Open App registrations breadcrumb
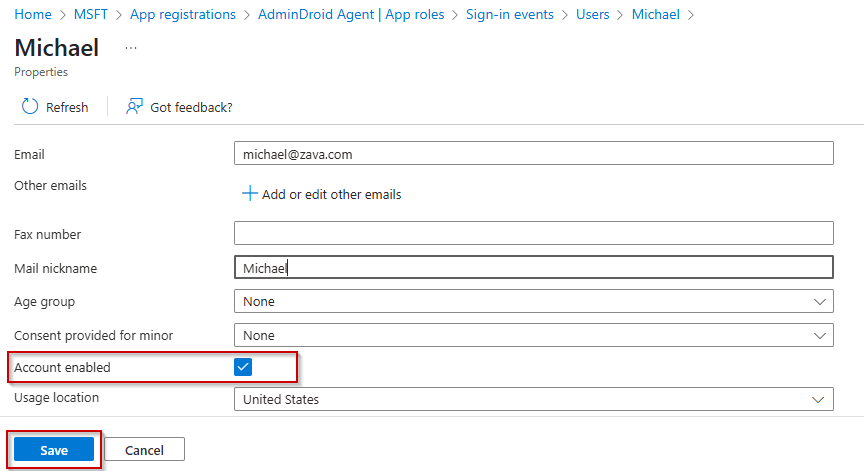The width and height of the screenshot is (864, 471). [x=183, y=15]
